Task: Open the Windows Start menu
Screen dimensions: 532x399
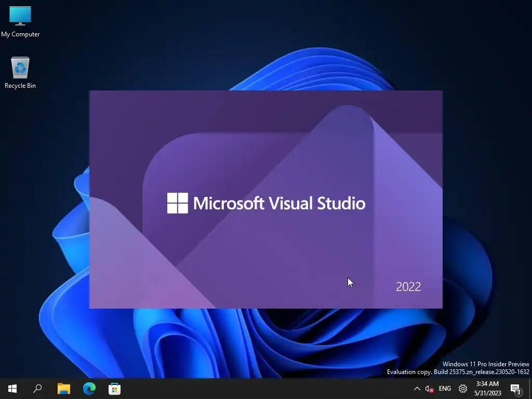Action: (12, 389)
